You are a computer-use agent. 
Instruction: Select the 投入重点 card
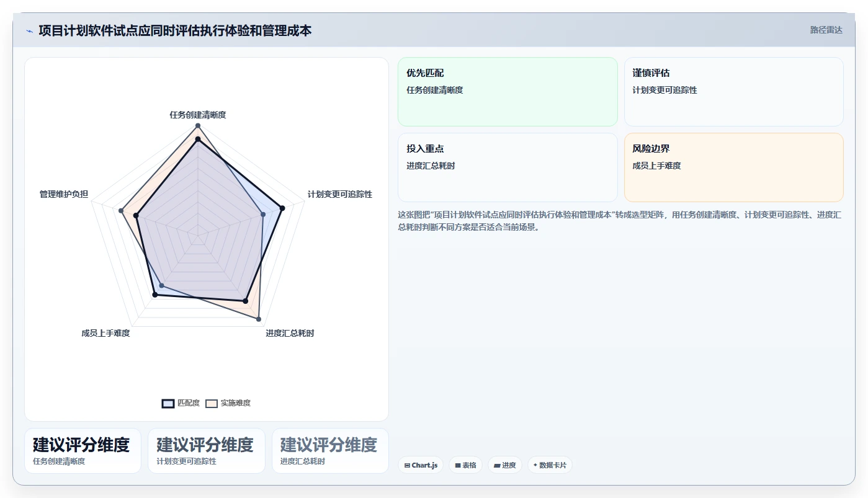point(508,167)
